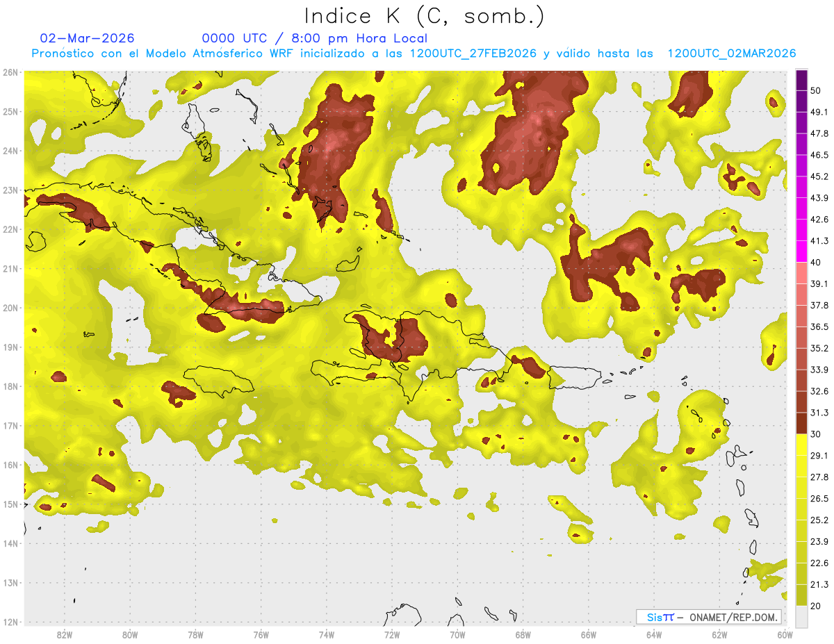Screen dimensions: 834x644
Task: Click the longitude label "72W"
Action: (x=392, y=634)
